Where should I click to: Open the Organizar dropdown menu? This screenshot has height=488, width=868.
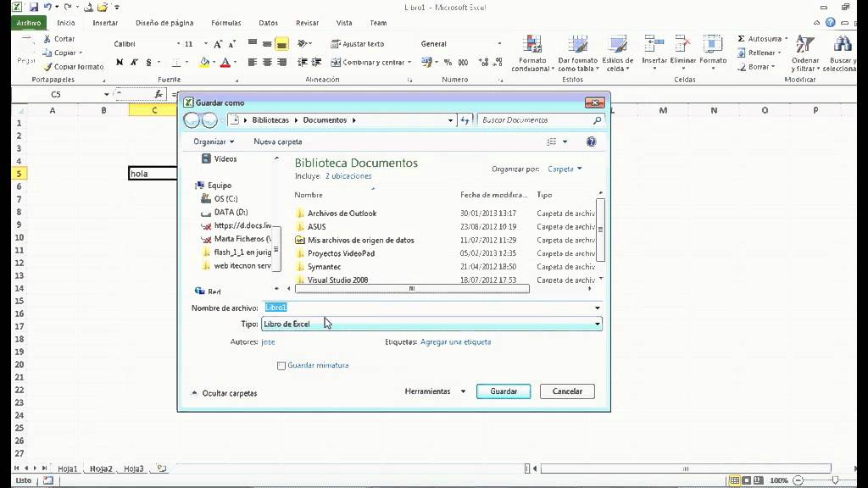[x=214, y=141]
